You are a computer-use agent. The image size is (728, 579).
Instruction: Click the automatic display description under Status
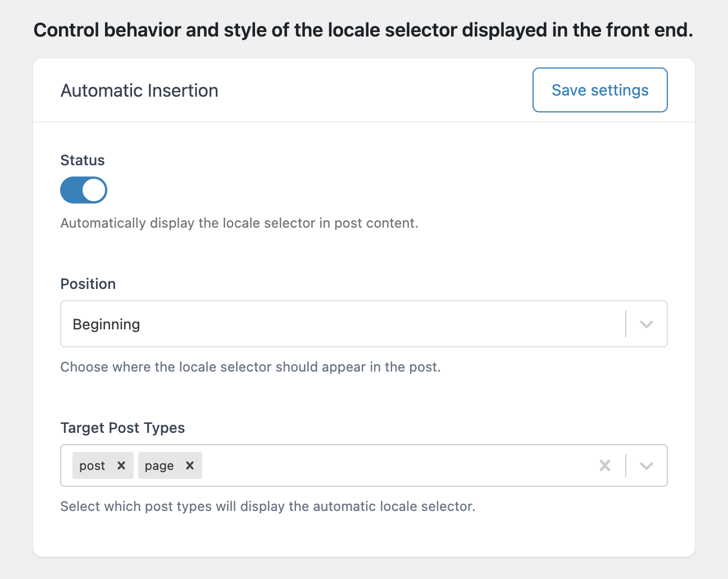(x=239, y=223)
